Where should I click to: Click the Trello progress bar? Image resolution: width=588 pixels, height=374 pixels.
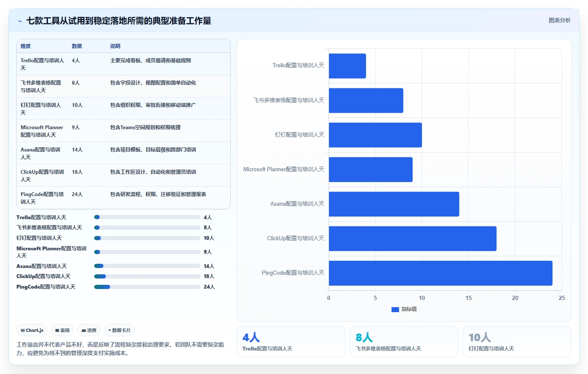(147, 218)
